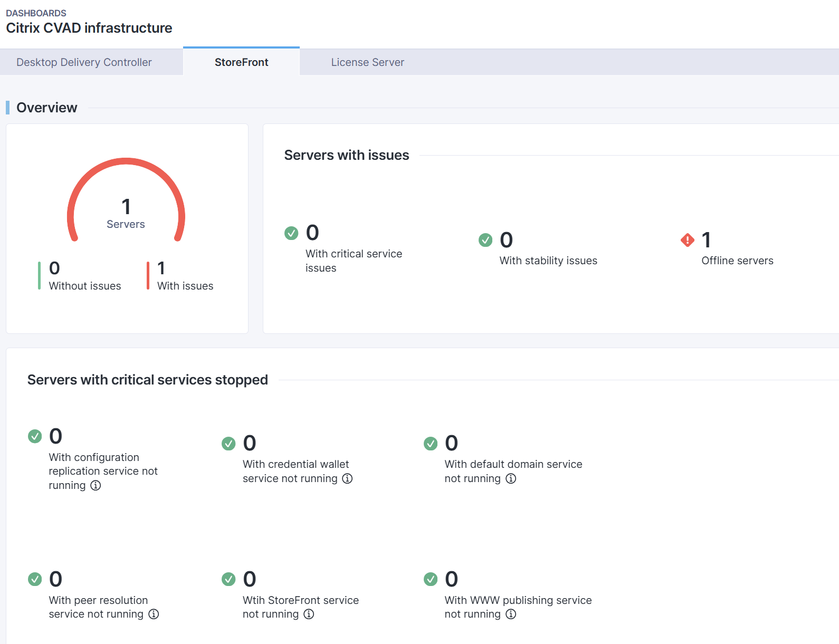Select the StoreFront tab

241,62
